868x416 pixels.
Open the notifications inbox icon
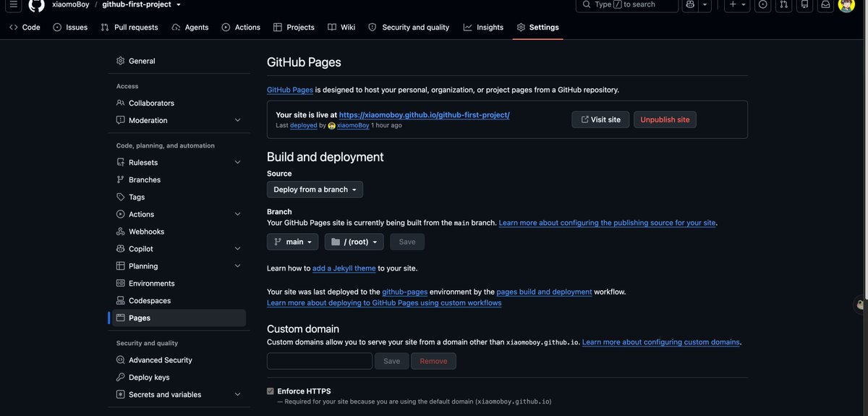(x=825, y=4)
